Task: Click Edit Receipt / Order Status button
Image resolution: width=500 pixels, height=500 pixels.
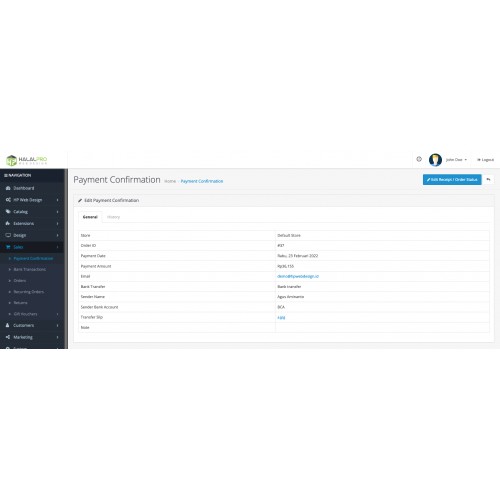Action: coord(452,180)
